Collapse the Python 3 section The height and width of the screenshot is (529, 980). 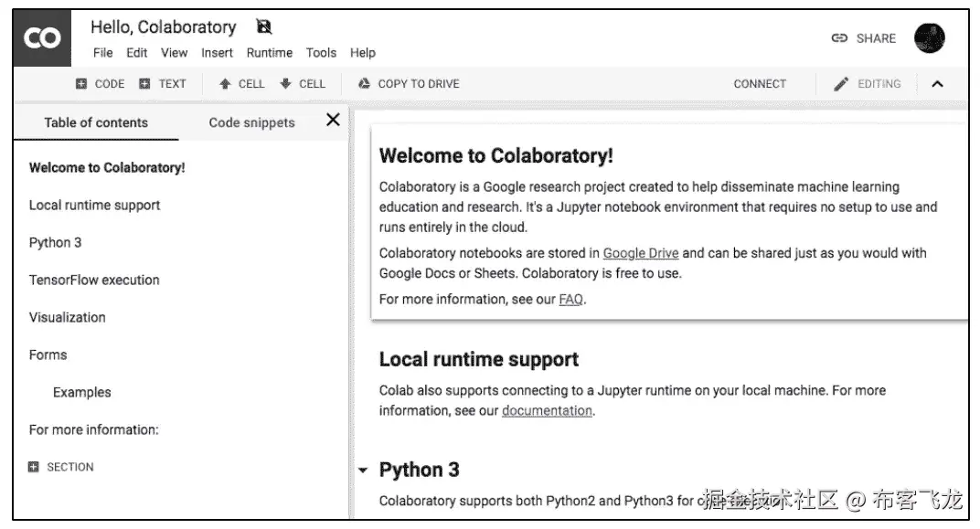tap(363, 471)
